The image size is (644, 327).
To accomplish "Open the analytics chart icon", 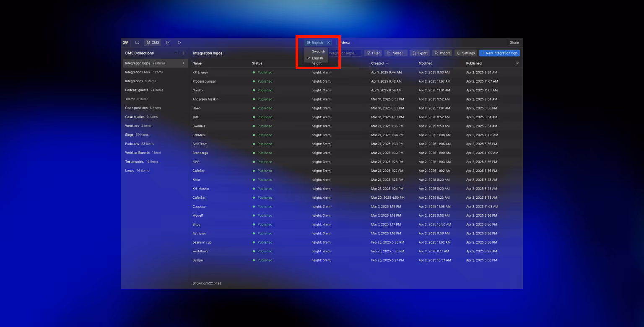I will (x=168, y=42).
